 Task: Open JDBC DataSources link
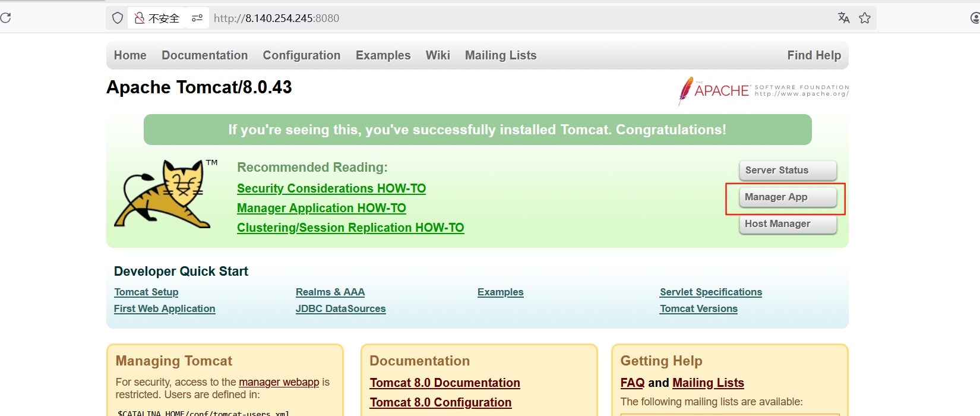pos(341,308)
